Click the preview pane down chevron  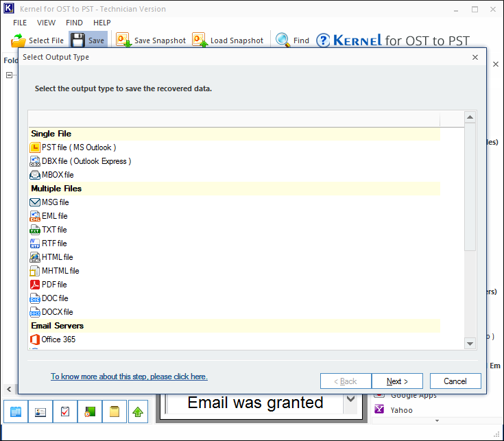point(350,399)
